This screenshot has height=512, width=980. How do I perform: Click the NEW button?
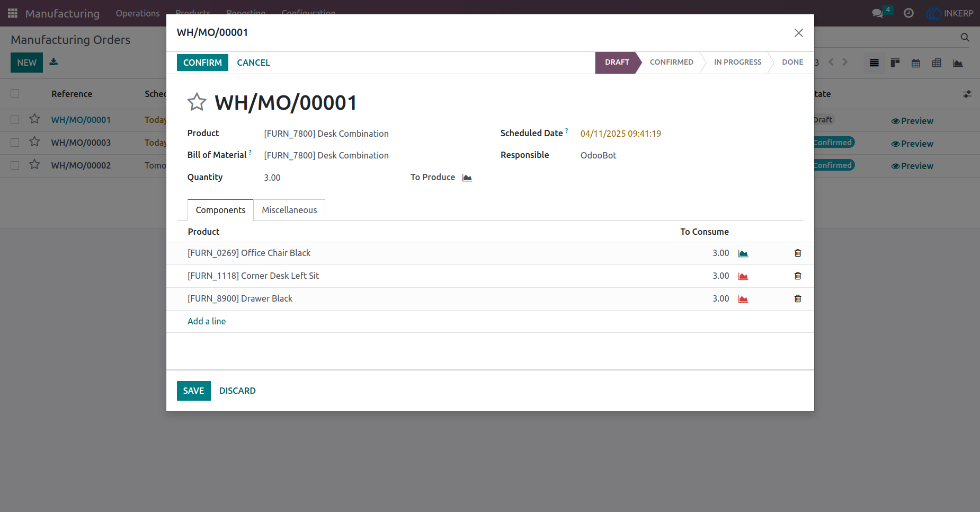click(26, 63)
